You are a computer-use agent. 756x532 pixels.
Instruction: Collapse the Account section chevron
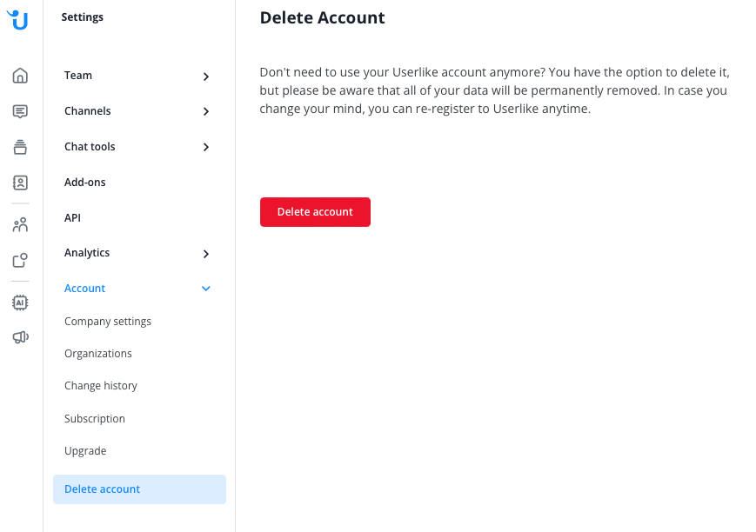(x=206, y=289)
